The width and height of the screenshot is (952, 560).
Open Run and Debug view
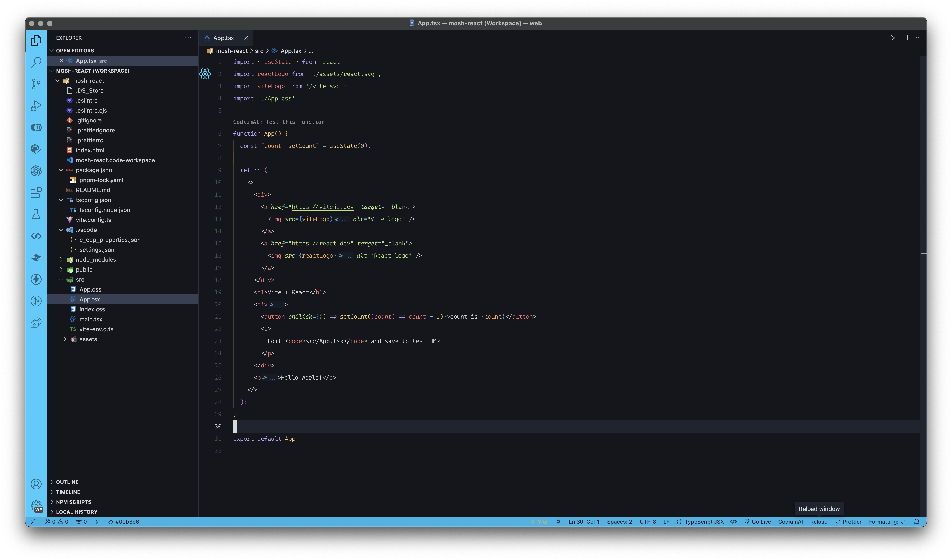[36, 106]
